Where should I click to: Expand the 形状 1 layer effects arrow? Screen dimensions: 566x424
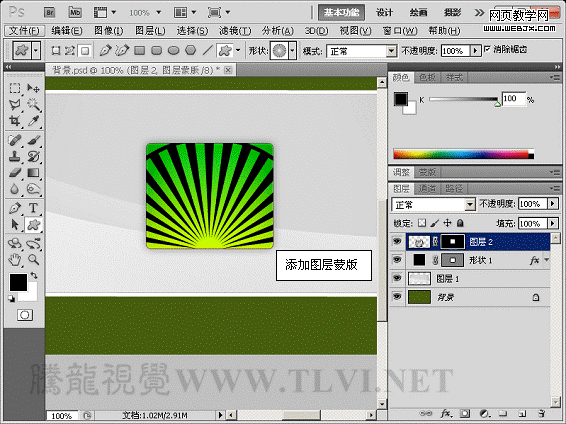pyautogui.click(x=547, y=259)
